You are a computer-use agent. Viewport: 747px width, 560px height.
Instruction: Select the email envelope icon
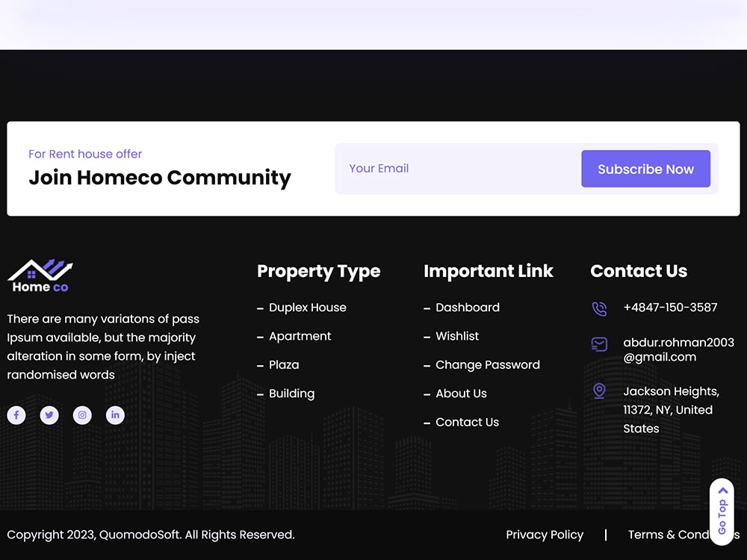point(599,344)
